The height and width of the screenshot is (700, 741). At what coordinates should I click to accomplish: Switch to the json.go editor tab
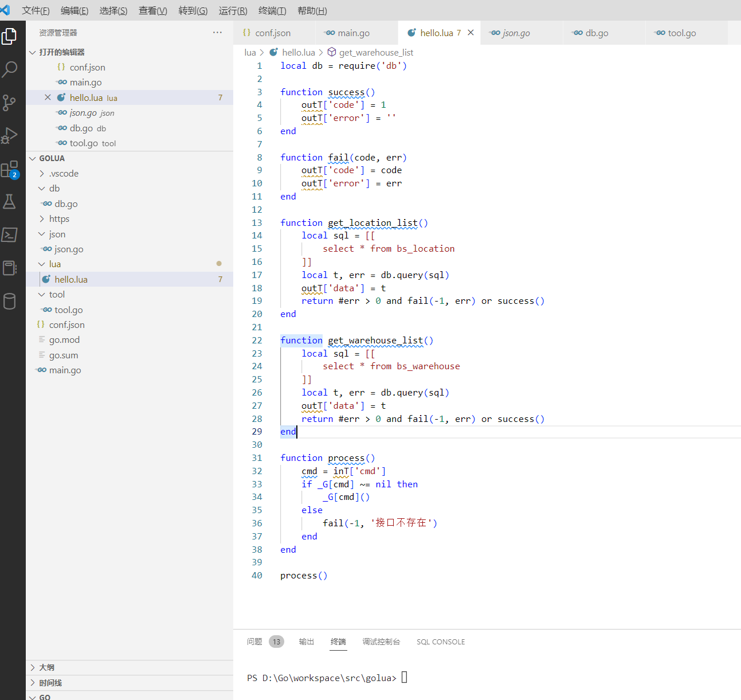522,33
